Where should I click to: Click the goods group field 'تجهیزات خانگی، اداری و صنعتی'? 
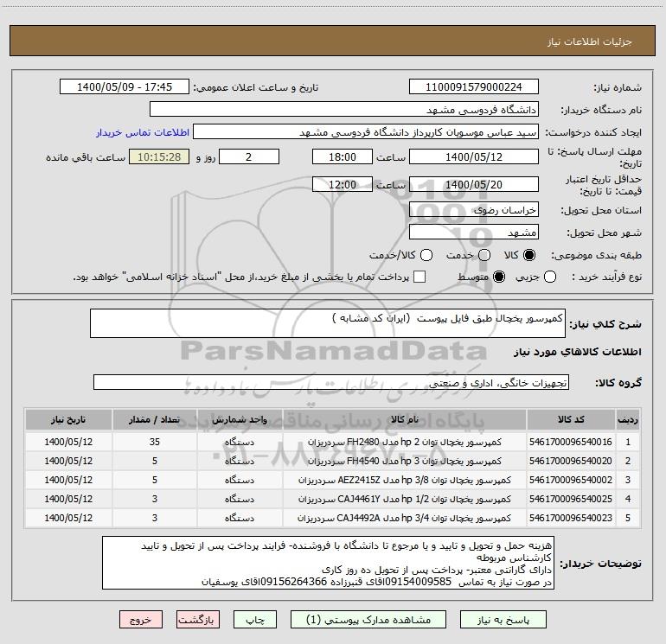click(331, 382)
